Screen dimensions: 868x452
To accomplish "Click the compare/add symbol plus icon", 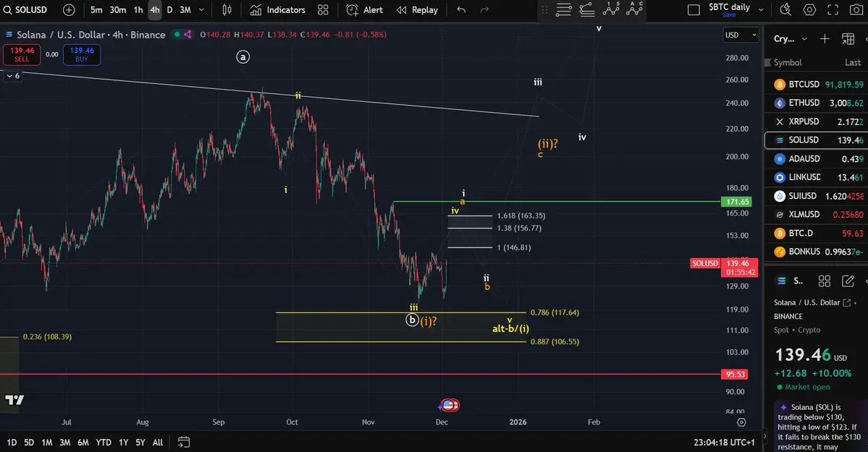I will [69, 10].
